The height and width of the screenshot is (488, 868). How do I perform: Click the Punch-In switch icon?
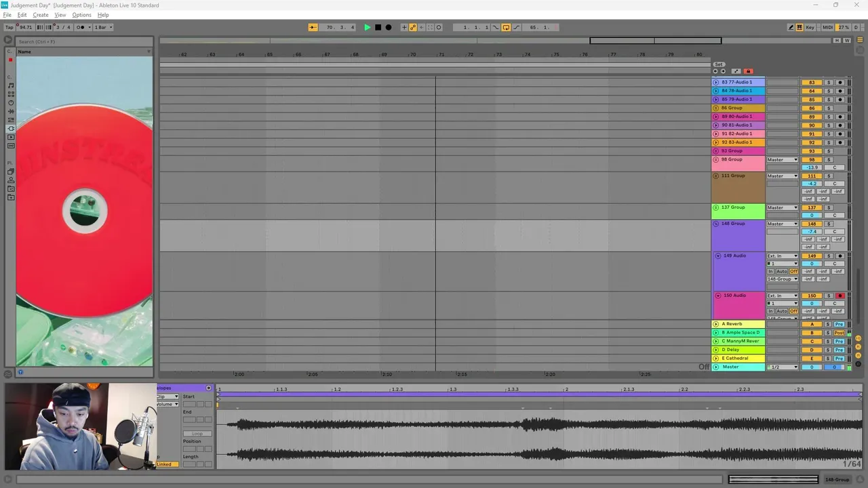pos(496,27)
